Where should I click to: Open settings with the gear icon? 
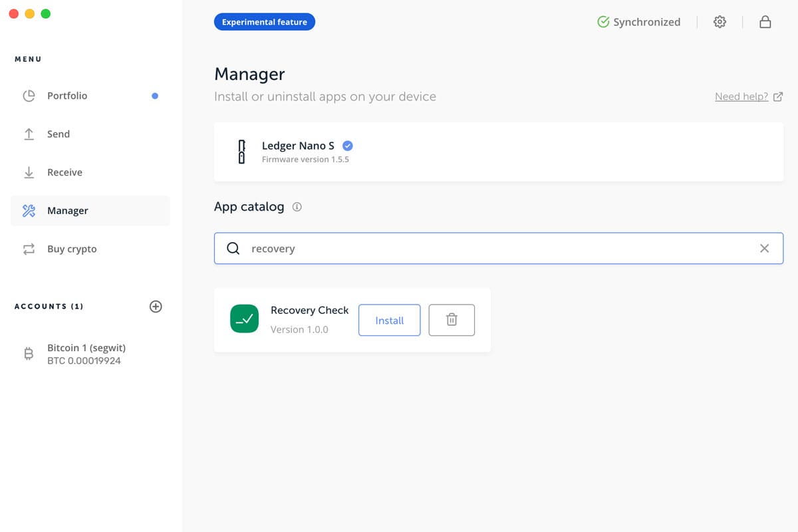pos(720,22)
